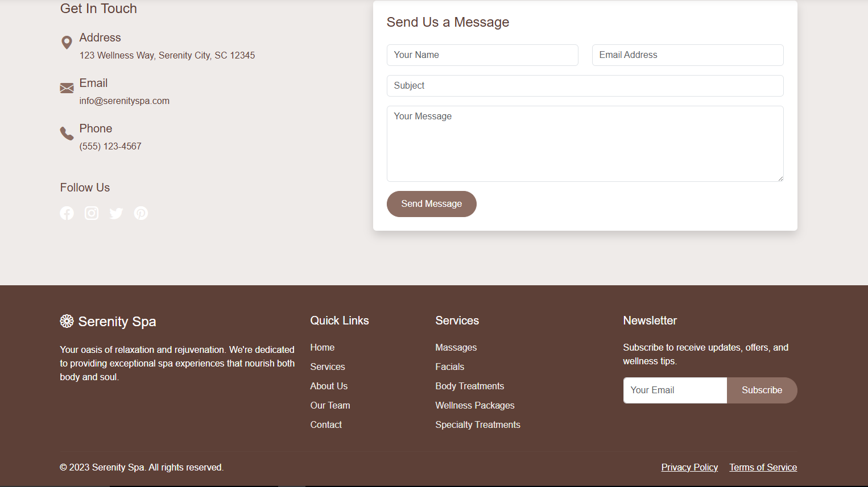Go to Home in Quick Links
868x487 pixels.
pos(323,347)
